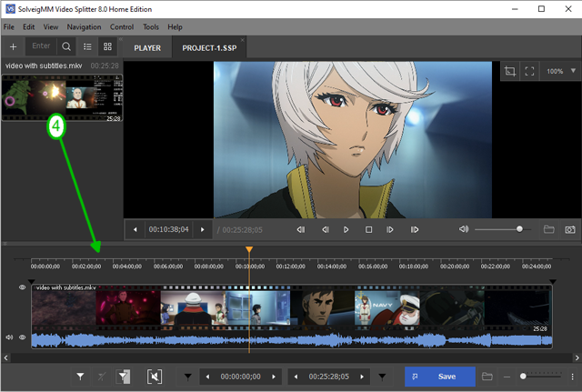Image resolution: width=582 pixels, height=392 pixels.
Task: Open the PLAYER tab
Action: [x=147, y=48]
